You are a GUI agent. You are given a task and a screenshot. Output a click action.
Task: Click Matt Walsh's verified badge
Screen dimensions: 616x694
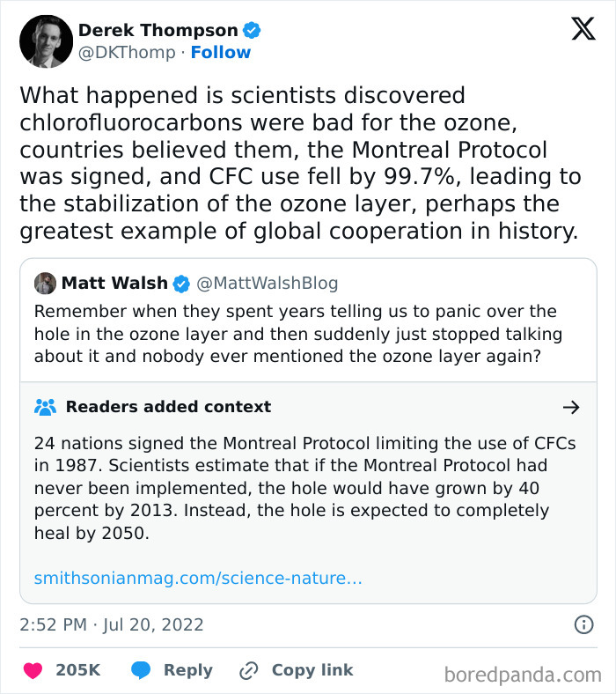[181, 284]
